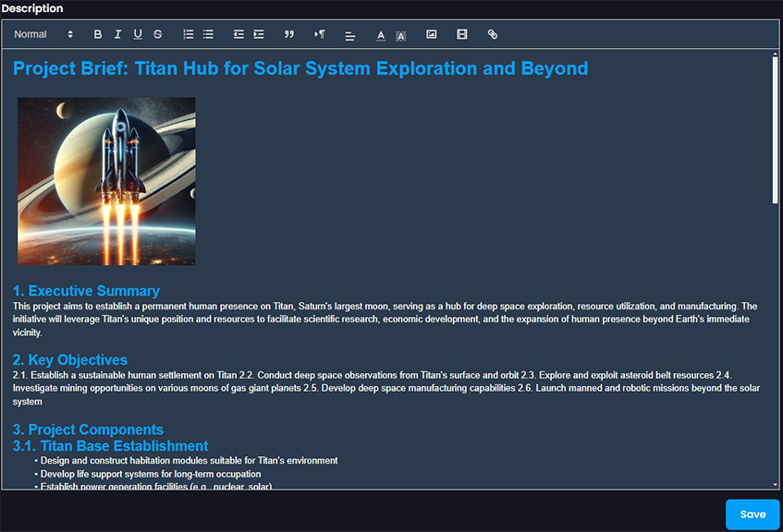The height and width of the screenshot is (532, 783).
Task: Open the background highlight color picker
Action: [x=400, y=35]
